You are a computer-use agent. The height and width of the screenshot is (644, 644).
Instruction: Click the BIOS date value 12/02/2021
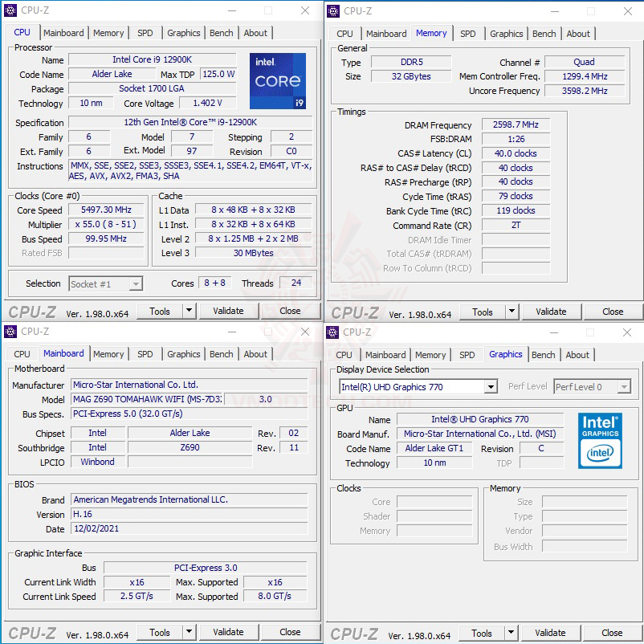point(190,528)
